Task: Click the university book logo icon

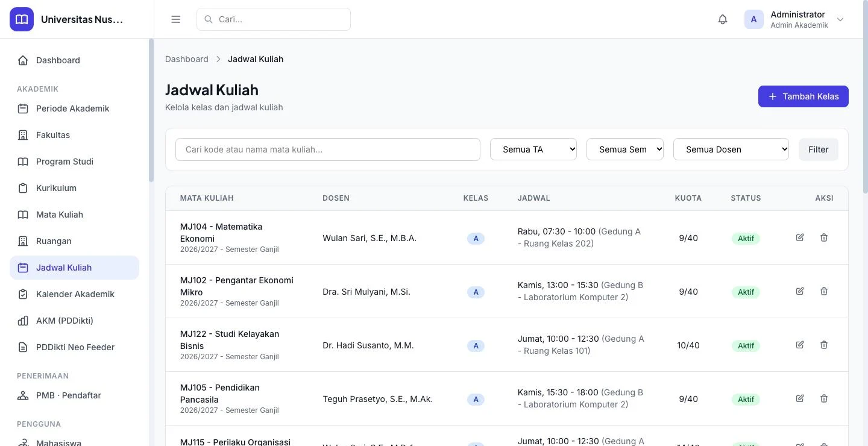Action: pyautogui.click(x=22, y=19)
